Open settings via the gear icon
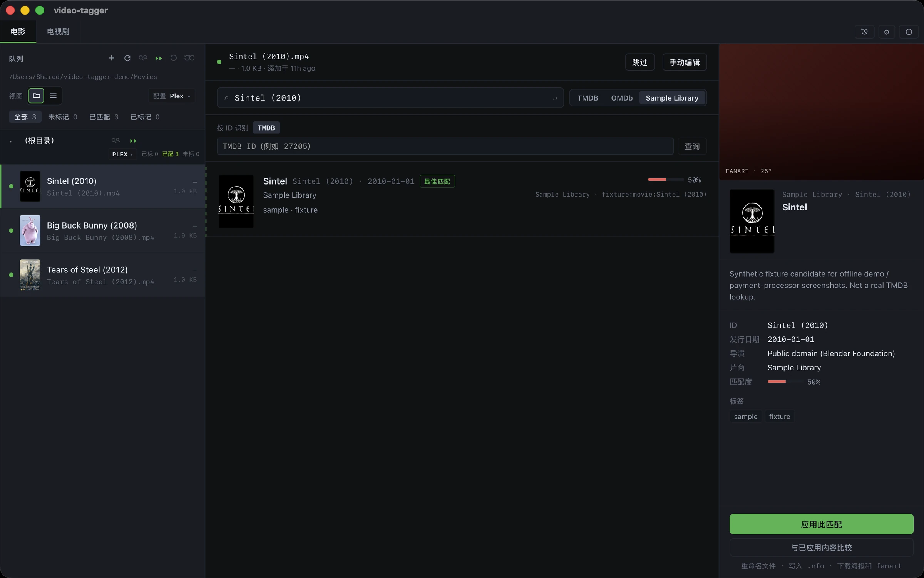The width and height of the screenshot is (924, 578). coord(887,32)
